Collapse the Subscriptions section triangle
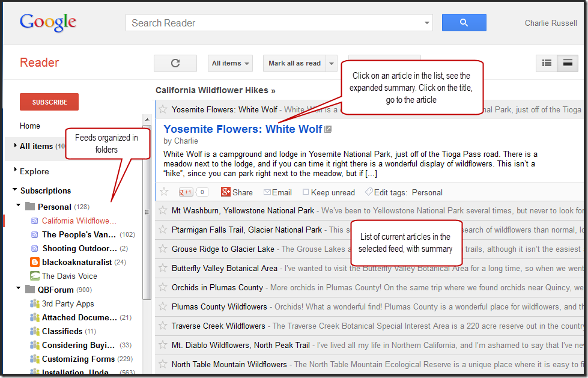 [x=14, y=189]
